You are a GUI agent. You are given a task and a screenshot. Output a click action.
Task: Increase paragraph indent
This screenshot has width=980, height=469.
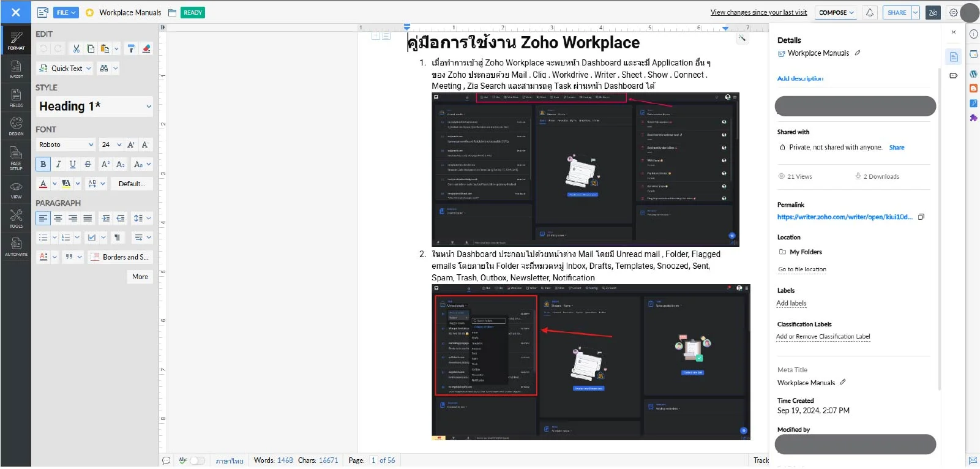tap(106, 218)
